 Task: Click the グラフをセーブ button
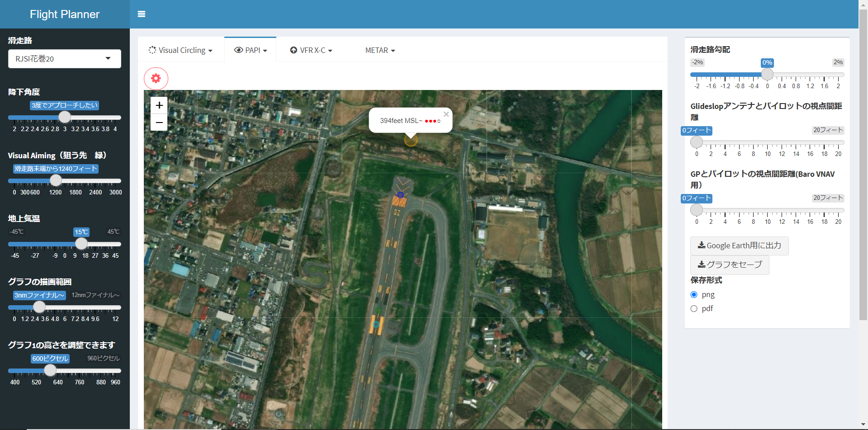pyautogui.click(x=730, y=265)
